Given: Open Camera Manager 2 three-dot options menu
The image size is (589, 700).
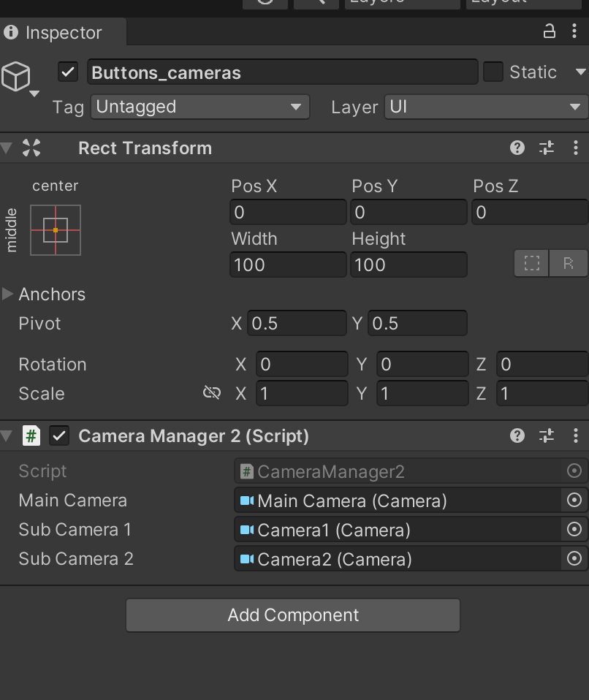Looking at the screenshot, I should (576, 436).
